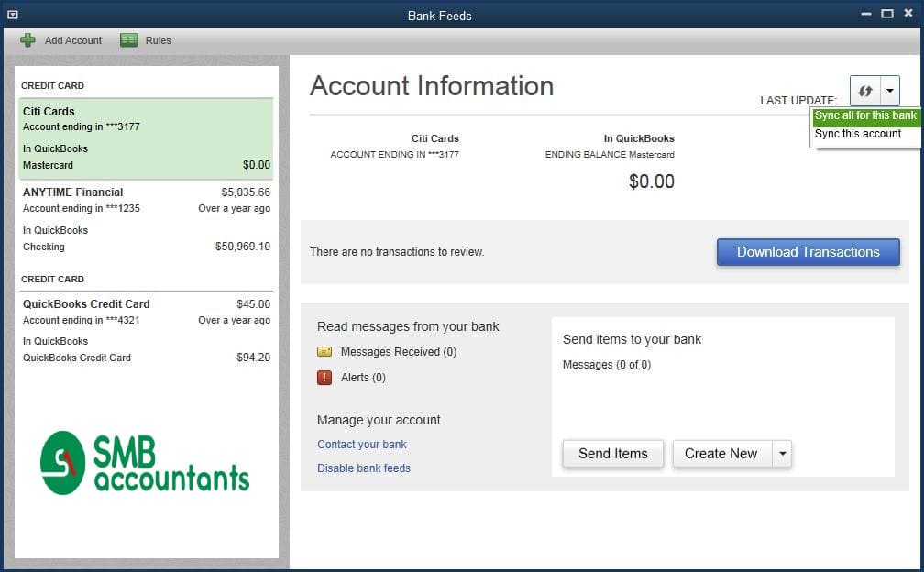Screen dimensions: 924x572
Task: Open Messages Received (0)
Action: point(399,352)
